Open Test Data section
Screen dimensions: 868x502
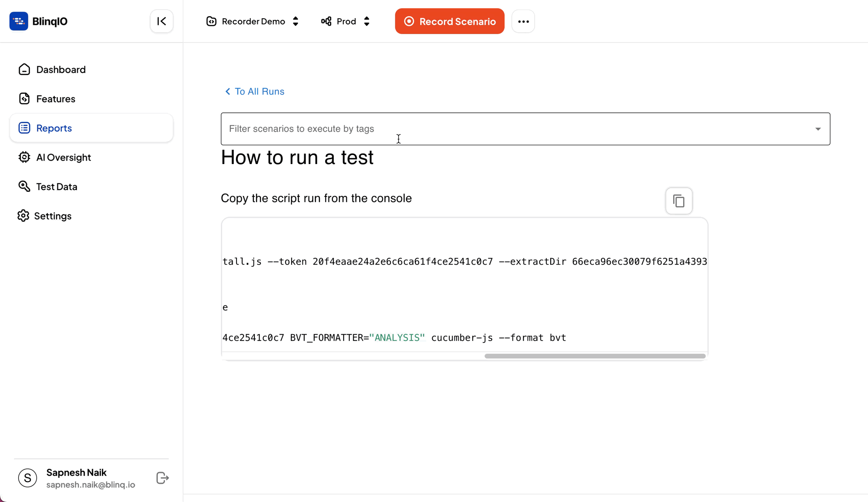(57, 187)
